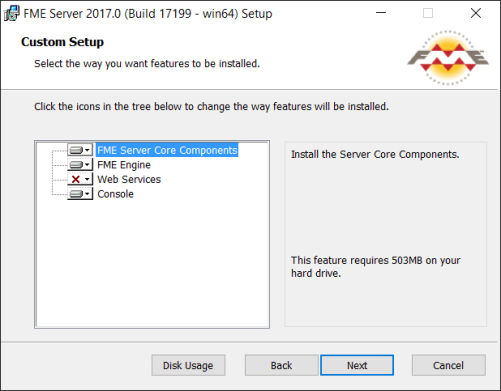Open the Console install option dropdown arrow
The image size is (501, 391).
[87, 194]
